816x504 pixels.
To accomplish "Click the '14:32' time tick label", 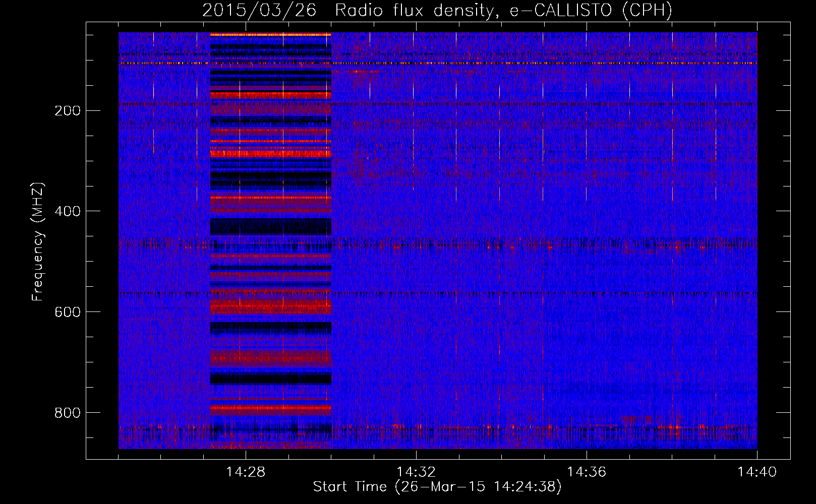I will click(x=416, y=472).
